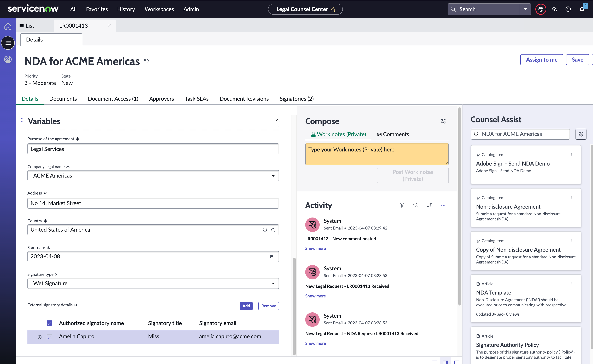Click the Variables panel vertical scrollbar
This screenshot has height=364, width=593.
coord(294,306)
